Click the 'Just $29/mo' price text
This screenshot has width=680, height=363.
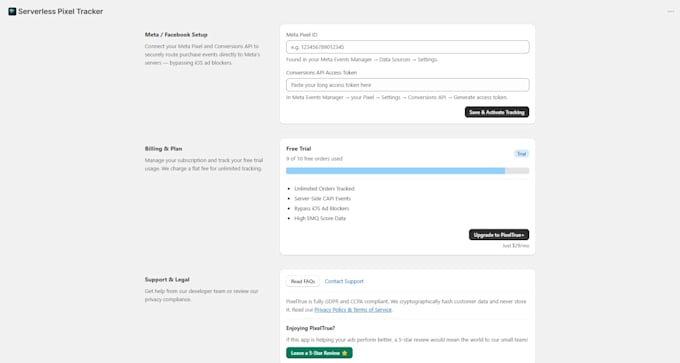click(516, 246)
